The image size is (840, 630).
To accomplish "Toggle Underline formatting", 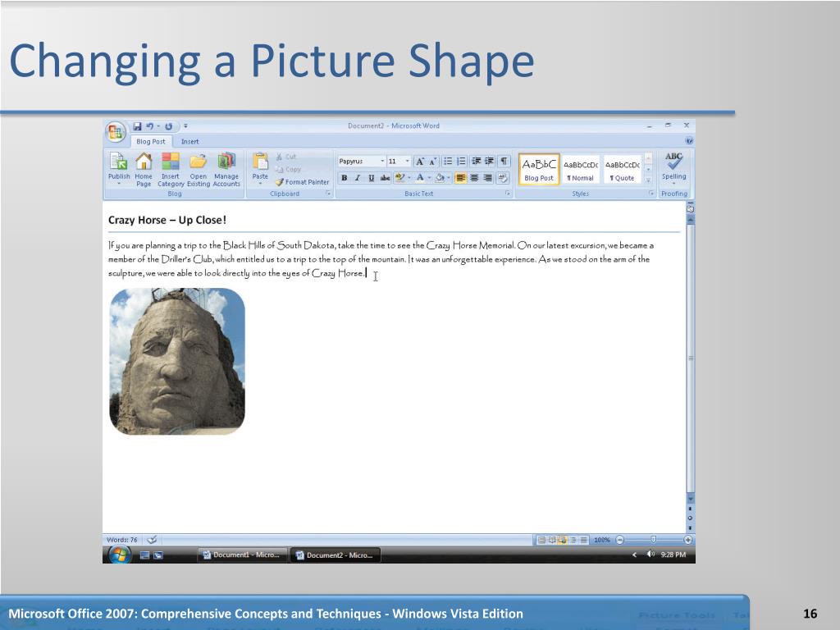I will click(372, 178).
